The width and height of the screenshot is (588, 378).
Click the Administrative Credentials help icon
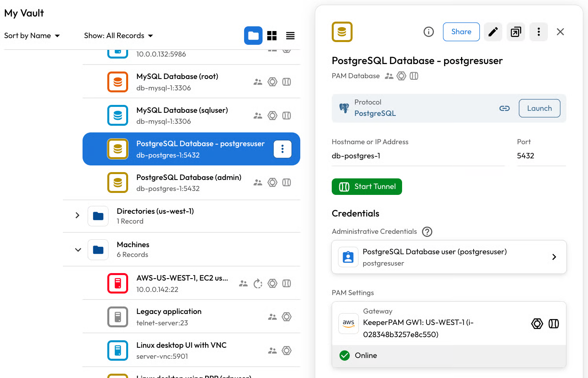tap(427, 232)
